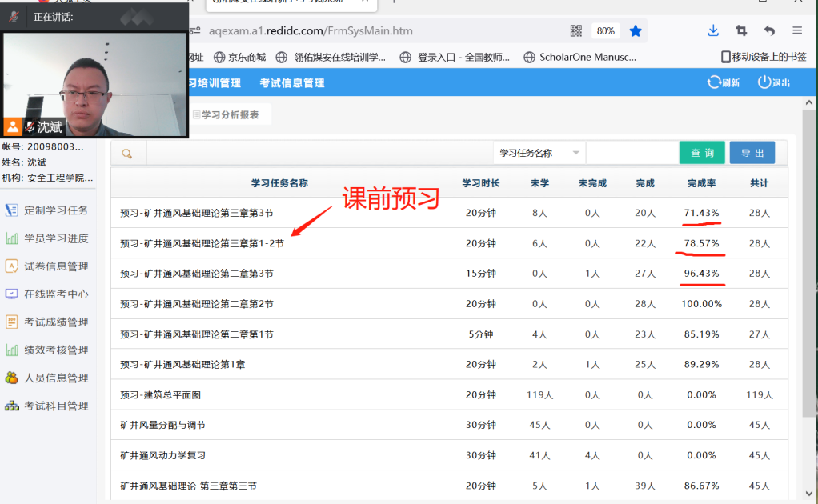Screen dimensions: 818x504
Task: Expand the 学习任务名称 dropdown filter
Action: pyautogui.click(x=539, y=153)
